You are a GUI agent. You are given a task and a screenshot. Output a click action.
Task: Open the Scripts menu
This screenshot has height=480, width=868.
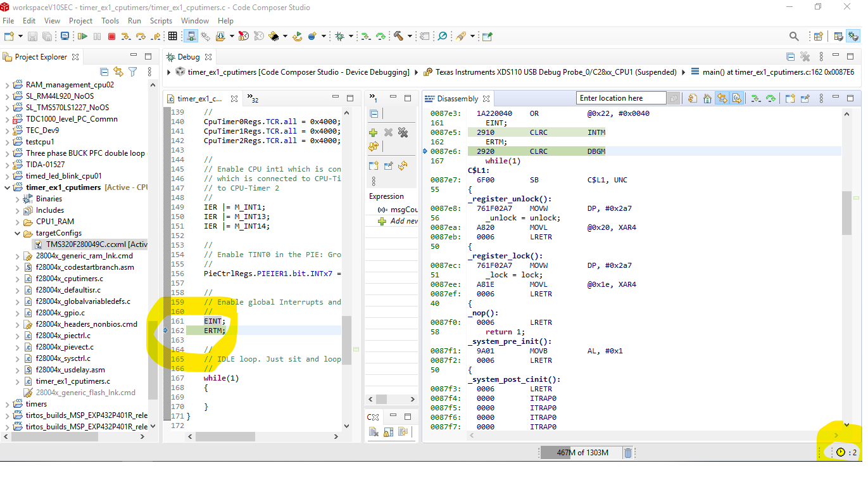click(x=161, y=21)
